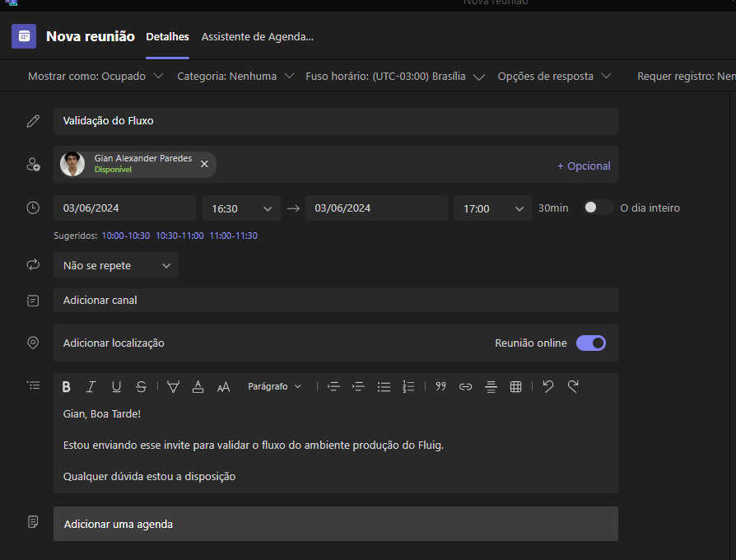Viewport: 736px width, 560px height.
Task: Enable the all-day (O dia inteiro) toggle
Action: point(598,208)
